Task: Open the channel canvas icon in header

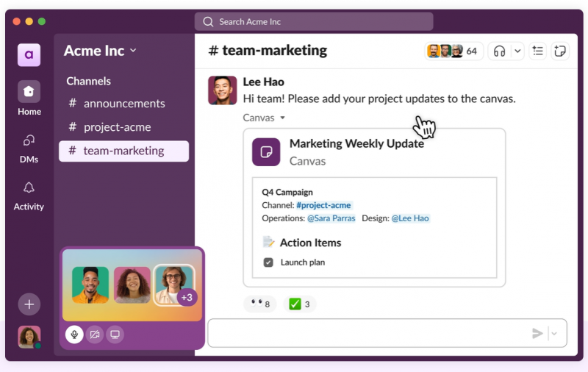Action: pyautogui.click(x=560, y=51)
